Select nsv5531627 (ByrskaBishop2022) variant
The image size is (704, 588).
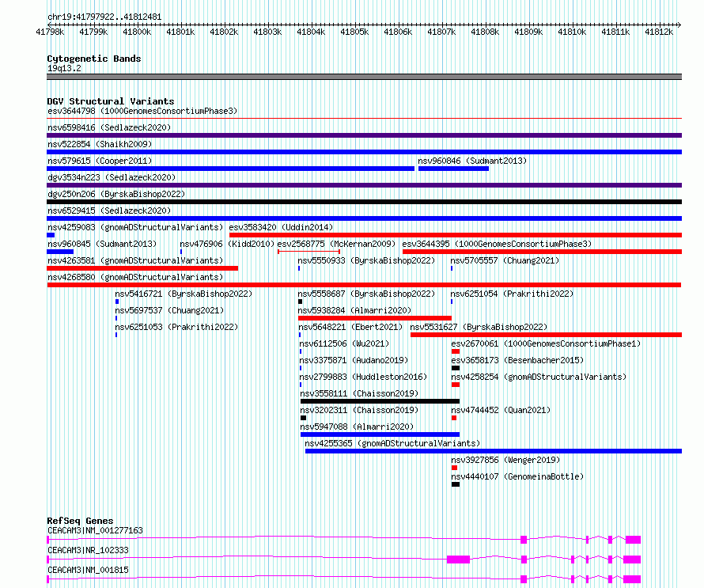pos(479,327)
